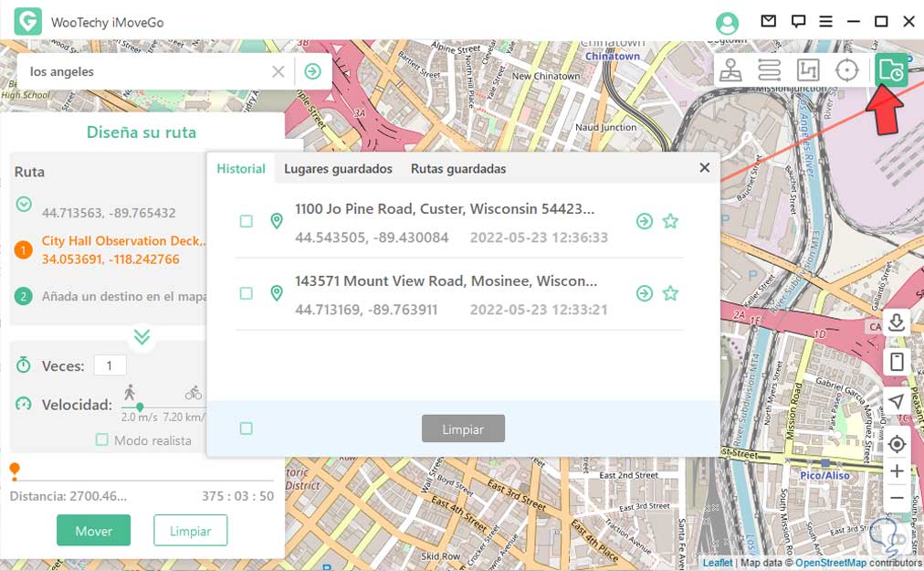Check the box for 1100 Jo Pine Road
The image size is (924, 571).
pos(247,221)
